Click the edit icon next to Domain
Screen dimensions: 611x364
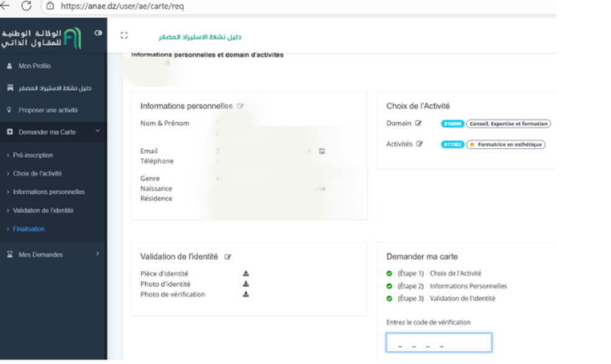419,124
